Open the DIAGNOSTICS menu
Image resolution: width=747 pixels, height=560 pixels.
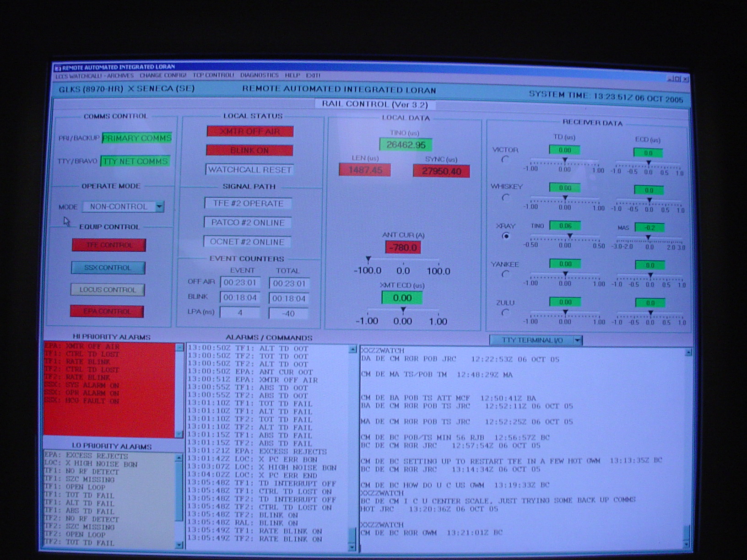259,75
